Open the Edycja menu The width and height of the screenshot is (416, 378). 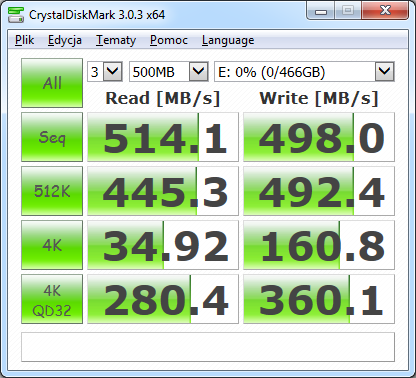[65, 40]
